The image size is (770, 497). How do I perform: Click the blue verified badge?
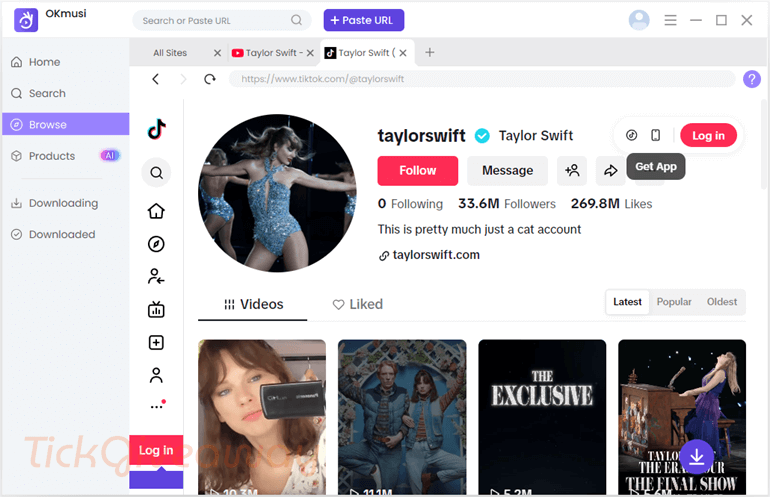coord(482,136)
